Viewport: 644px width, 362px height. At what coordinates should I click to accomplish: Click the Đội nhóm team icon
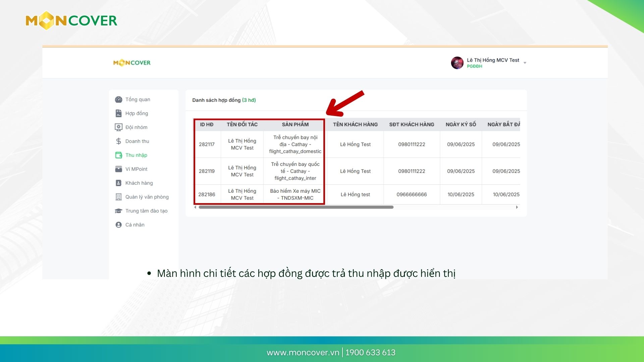[118, 127]
